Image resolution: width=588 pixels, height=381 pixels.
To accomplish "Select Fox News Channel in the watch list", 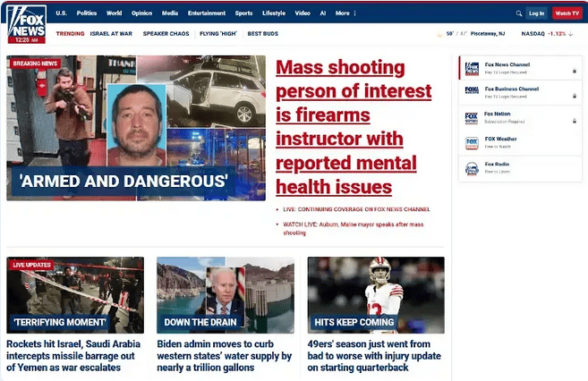I will (x=520, y=68).
